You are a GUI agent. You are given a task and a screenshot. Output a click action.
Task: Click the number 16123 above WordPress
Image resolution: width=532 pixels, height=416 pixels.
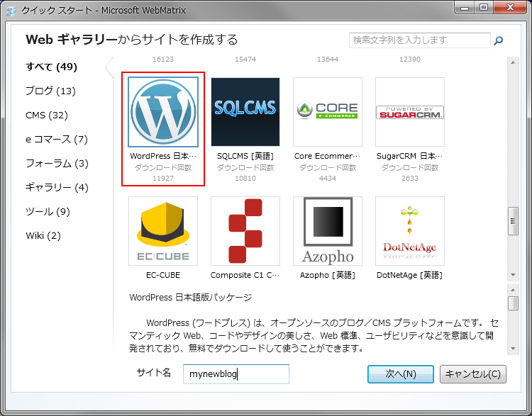[163, 60]
